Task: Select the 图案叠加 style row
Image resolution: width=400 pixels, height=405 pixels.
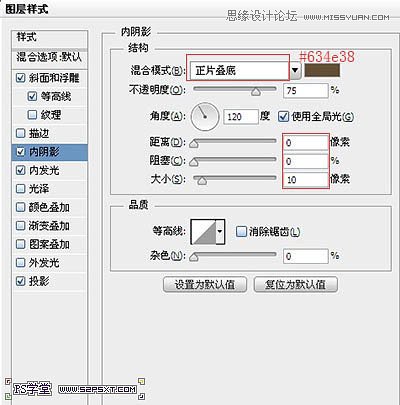Action: pyautogui.click(x=50, y=244)
